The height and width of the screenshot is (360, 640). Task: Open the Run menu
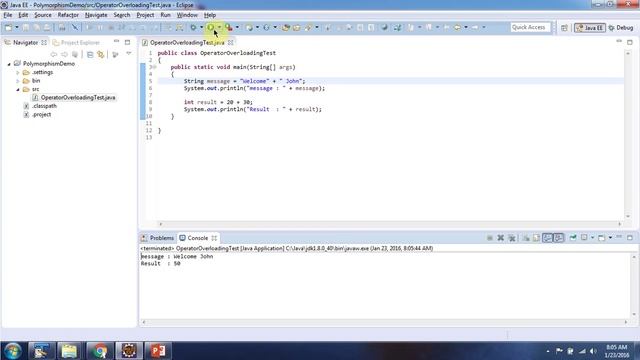pos(165,15)
